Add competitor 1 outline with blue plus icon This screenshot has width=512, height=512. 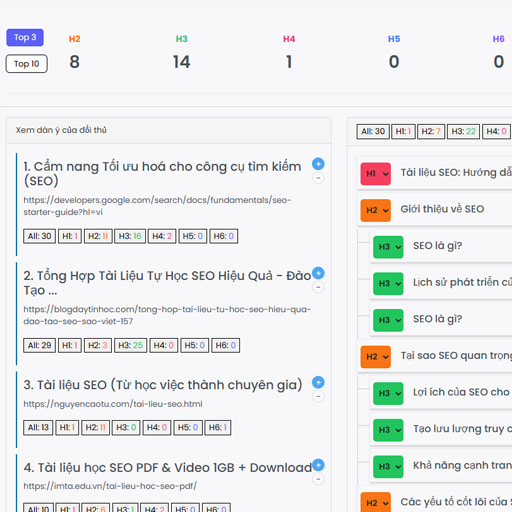[318, 164]
